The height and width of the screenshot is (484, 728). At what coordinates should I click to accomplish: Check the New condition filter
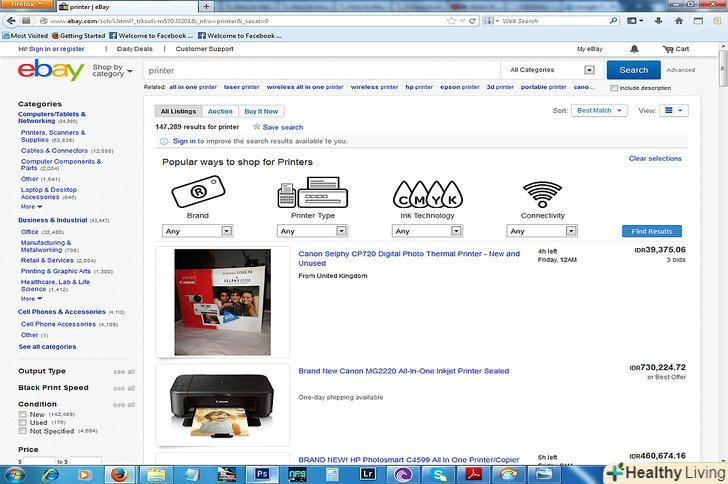coord(22,414)
